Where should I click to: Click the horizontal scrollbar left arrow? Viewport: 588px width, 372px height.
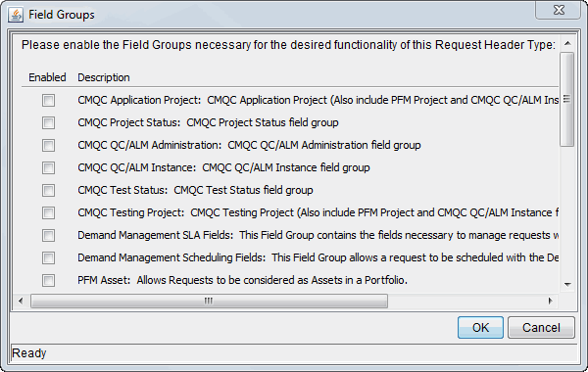[x=21, y=301]
